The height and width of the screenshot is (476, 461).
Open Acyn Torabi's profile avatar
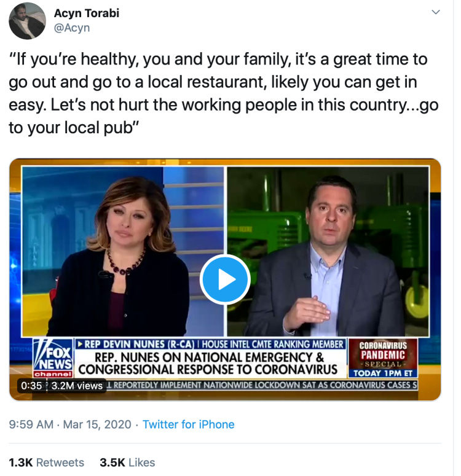click(x=27, y=21)
